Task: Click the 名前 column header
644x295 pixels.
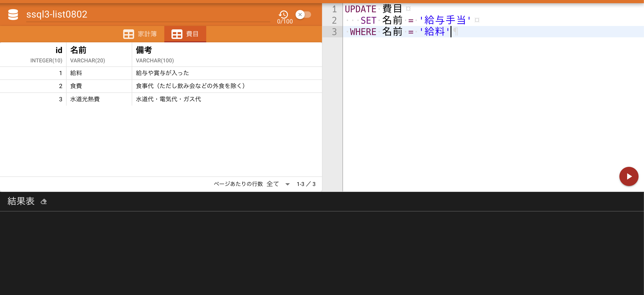Action: [x=78, y=50]
